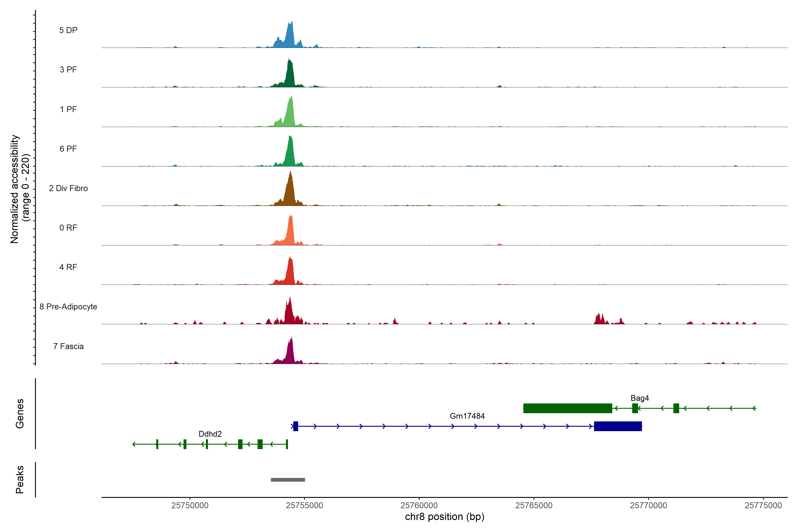Click the gray peak bar in Peaks track
Screen dimensions: 798x532
click(x=288, y=479)
